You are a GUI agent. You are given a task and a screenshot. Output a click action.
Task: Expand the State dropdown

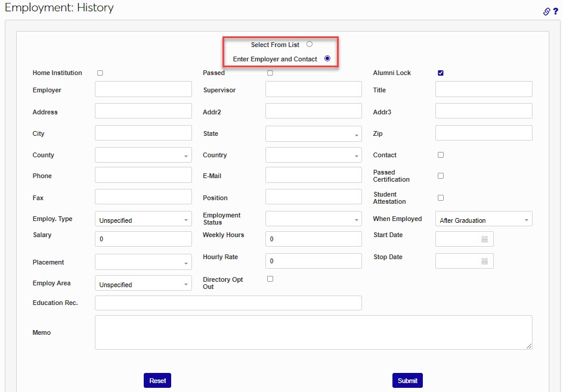[313, 134]
